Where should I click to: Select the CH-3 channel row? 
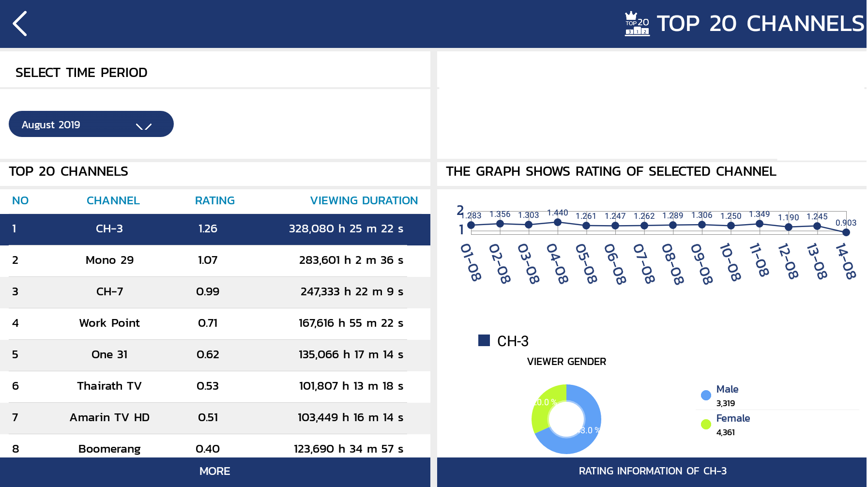click(215, 229)
